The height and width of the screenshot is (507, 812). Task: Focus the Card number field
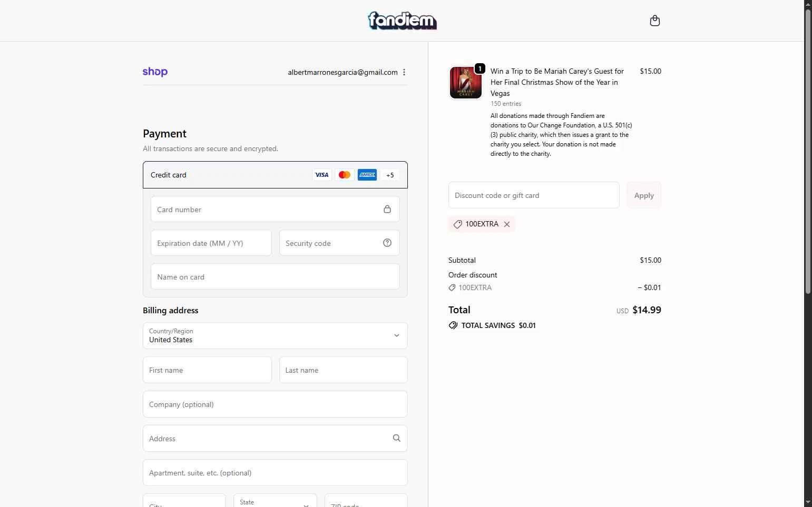coord(275,209)
